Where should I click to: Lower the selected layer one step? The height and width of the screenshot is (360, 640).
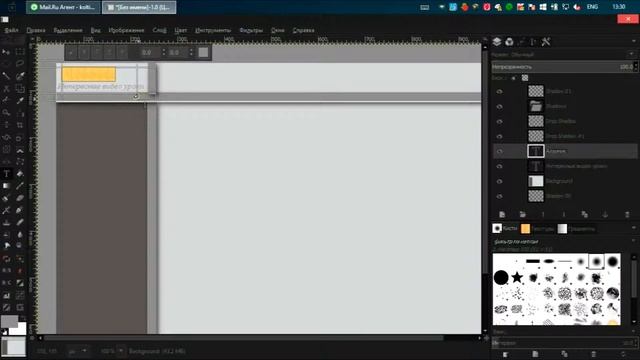[564, 214]
